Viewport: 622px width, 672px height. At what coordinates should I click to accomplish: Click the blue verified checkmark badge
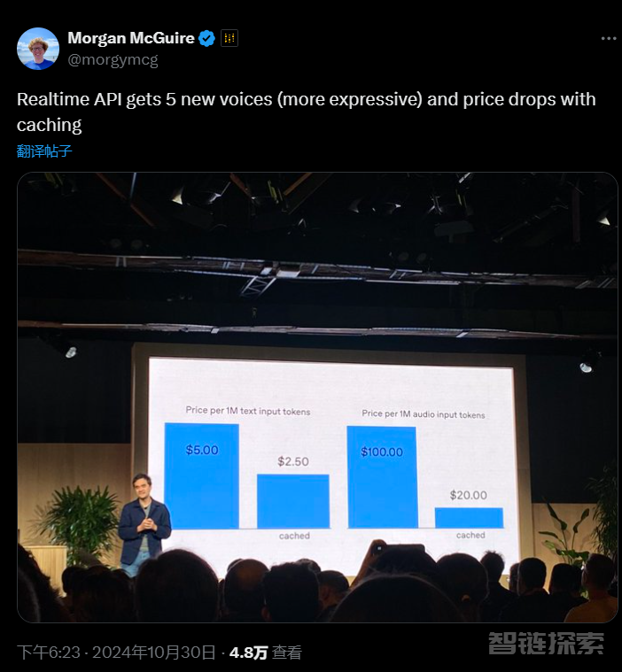(206, 38)
